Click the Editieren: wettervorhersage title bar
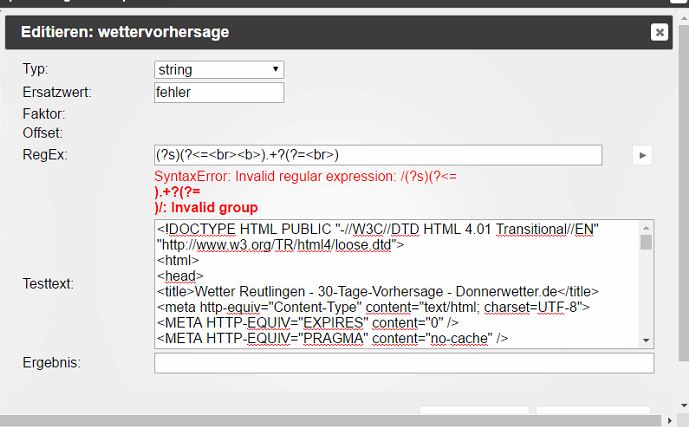689x427 pixels. [x=339, y=33]
